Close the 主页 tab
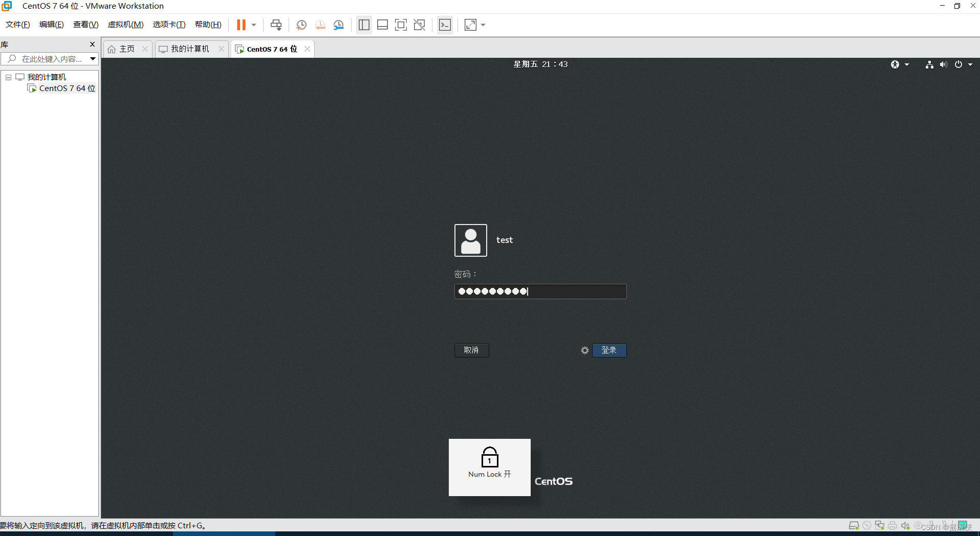Image resolution: width=980 pixels, height=536 pixels. 145,49
